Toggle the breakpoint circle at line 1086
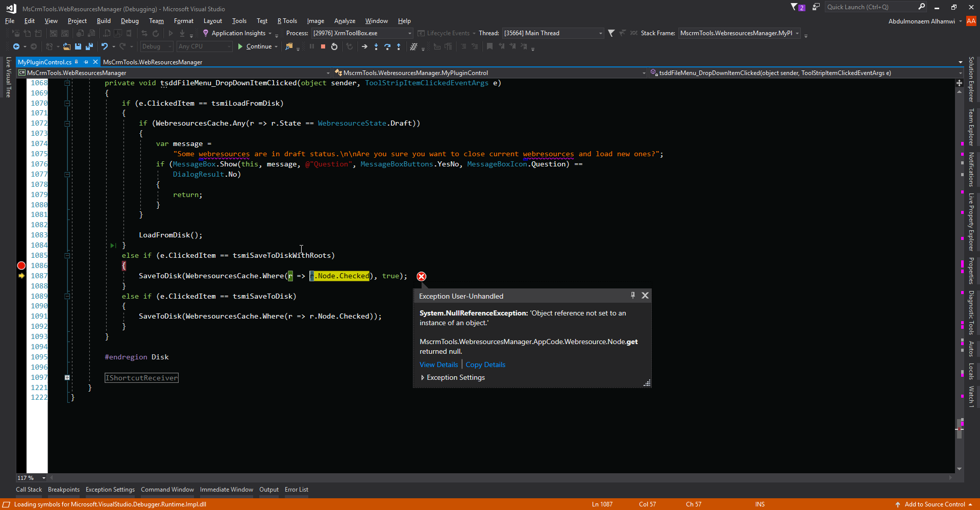The width and height of the screenshot is (980, 510). (x=21, y=265)
